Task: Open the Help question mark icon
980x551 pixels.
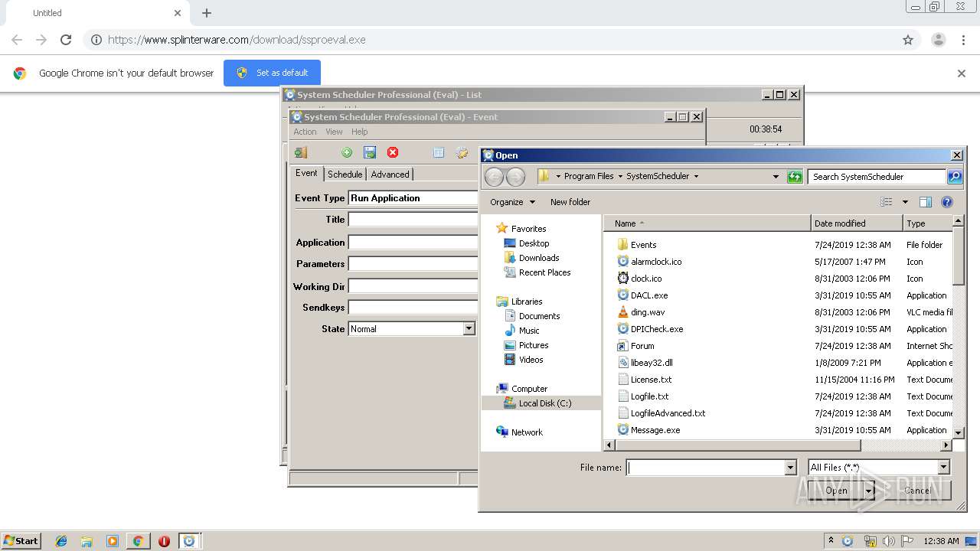Action: [947, 202]
